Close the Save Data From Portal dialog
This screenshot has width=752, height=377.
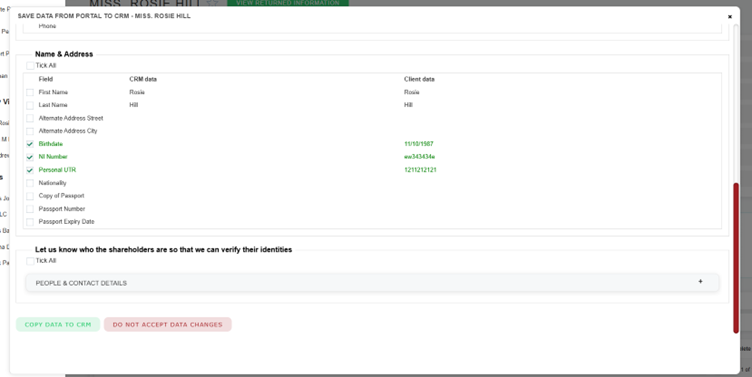(x=729, y=17)
